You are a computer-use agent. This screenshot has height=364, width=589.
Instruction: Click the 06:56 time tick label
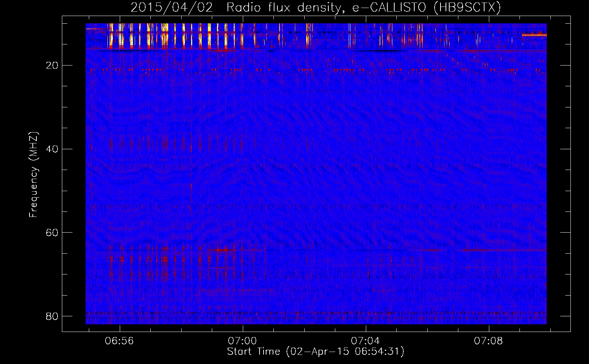(119, 341)
